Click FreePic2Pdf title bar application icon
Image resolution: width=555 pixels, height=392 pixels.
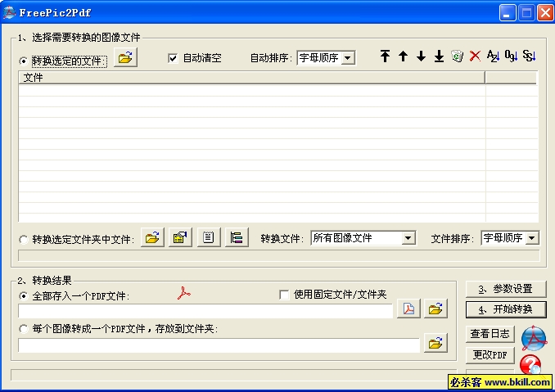(9, 13)
